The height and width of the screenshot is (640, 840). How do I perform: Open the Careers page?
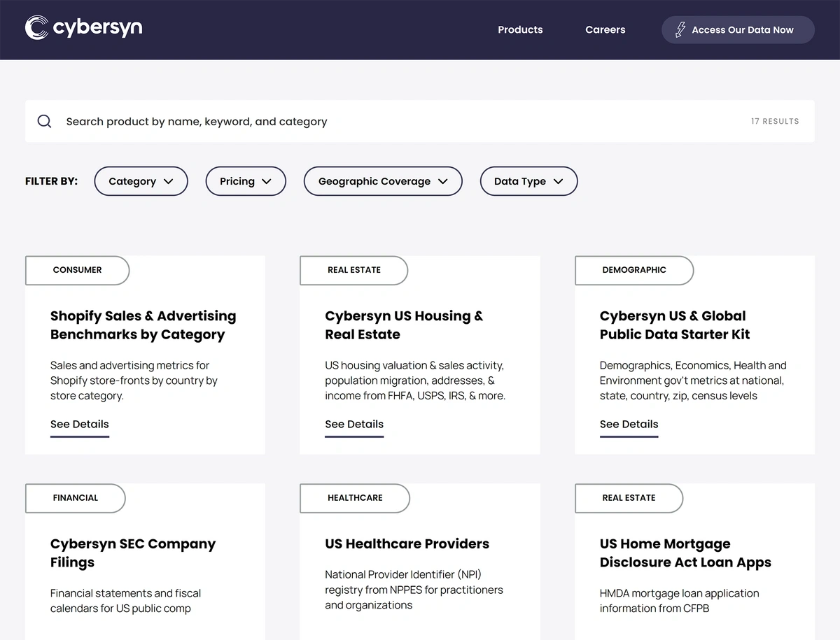pos(605,29)
